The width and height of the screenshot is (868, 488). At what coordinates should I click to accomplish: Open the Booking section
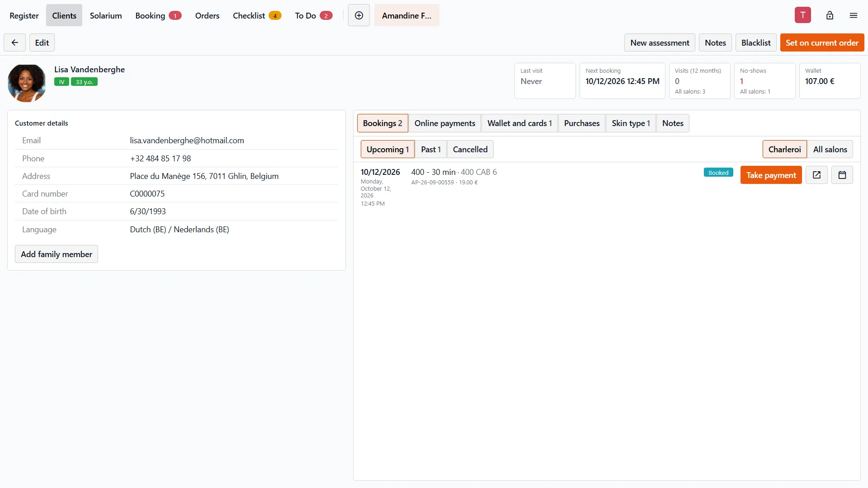pyautogui.click(x=158, y=15)
